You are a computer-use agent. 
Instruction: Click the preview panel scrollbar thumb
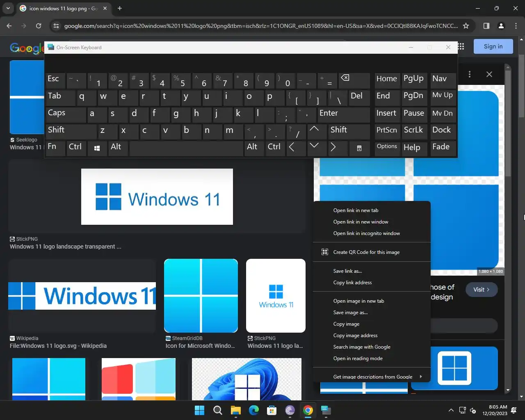[x=508, y=123]
